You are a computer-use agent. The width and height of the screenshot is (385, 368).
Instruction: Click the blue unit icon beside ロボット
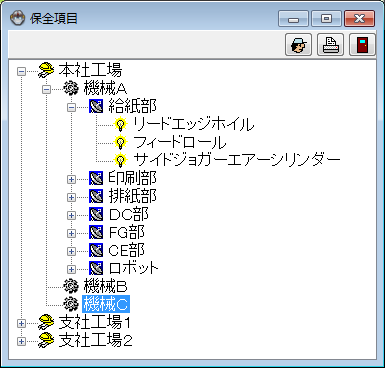click(x=96, y=269)
